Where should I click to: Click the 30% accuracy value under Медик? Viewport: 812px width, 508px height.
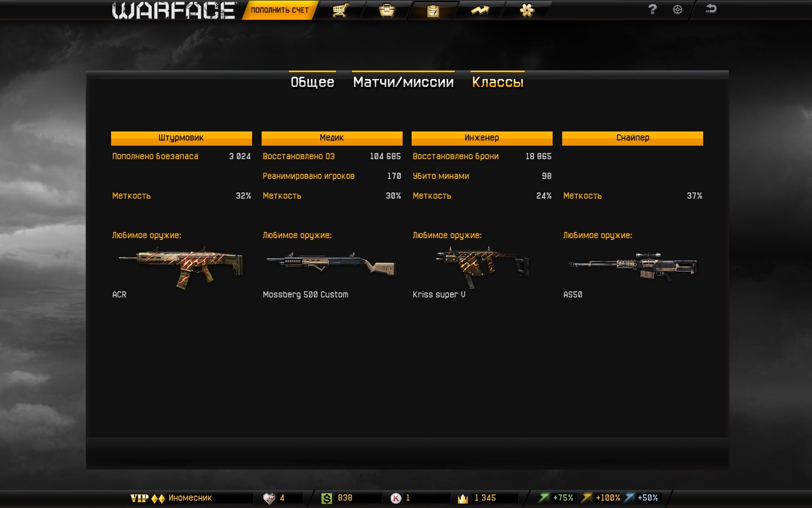pyautogui.click(x=394, y=196)
